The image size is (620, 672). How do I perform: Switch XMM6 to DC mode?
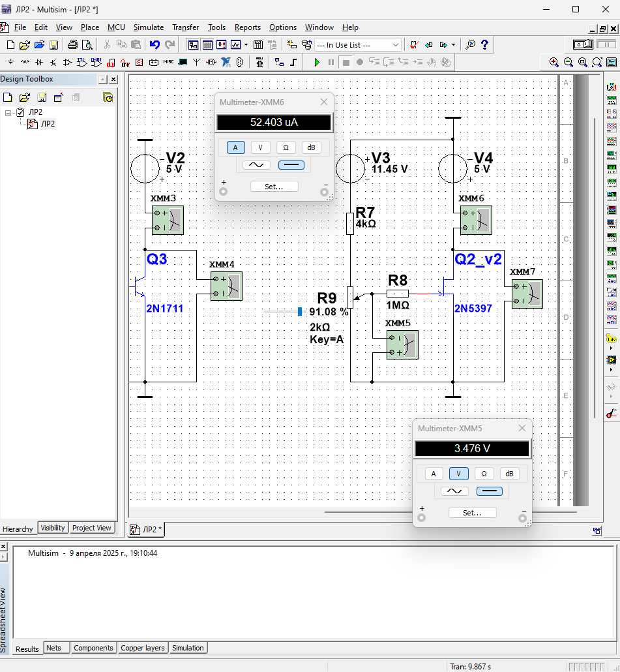(x=291, y=165)
